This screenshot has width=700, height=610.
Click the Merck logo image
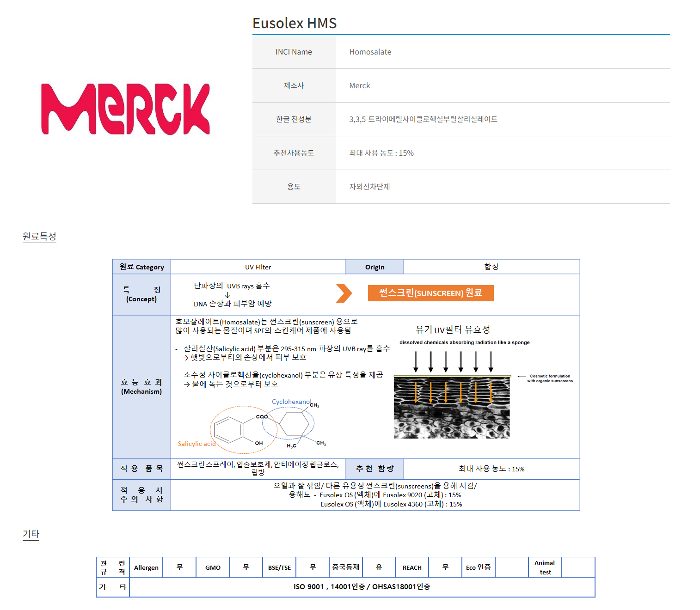[x=125, y=109]
